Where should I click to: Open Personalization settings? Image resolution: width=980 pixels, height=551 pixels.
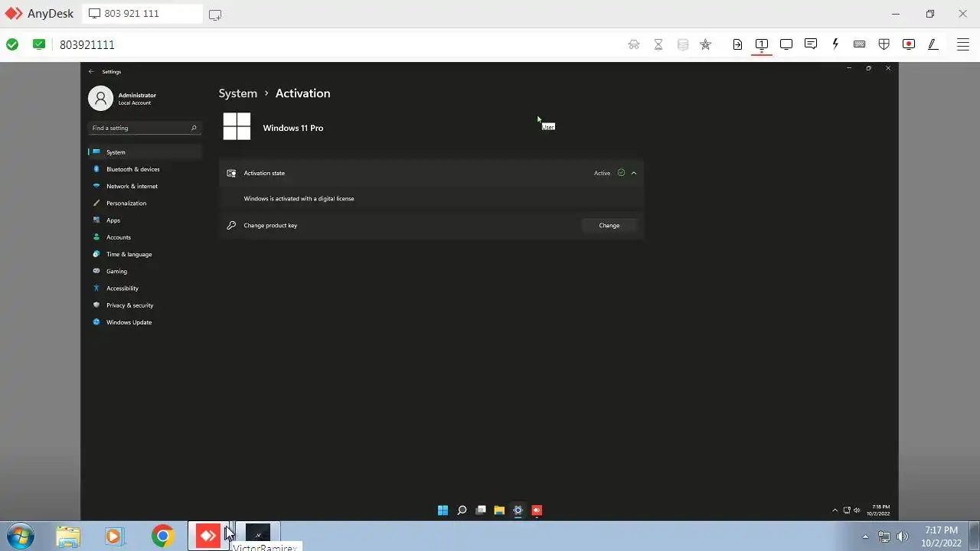(145, 203)
